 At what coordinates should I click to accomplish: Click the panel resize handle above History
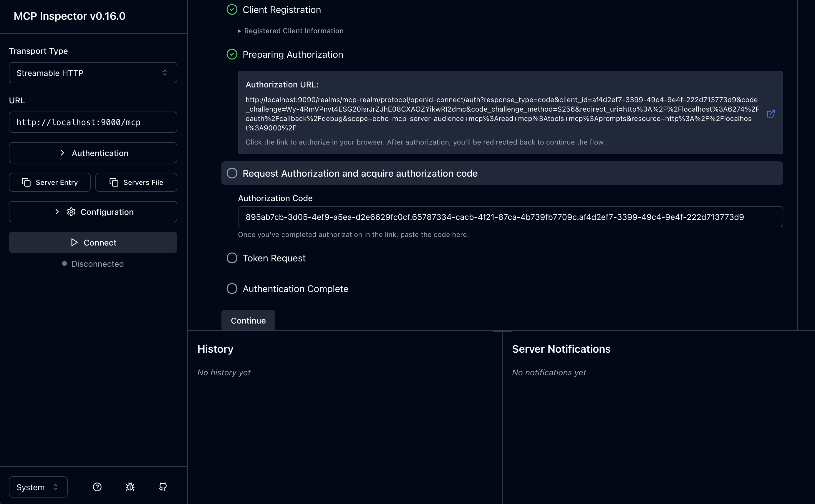click(502, 331)
